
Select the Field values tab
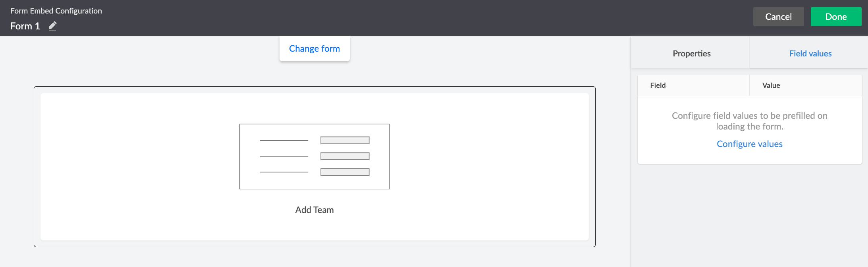[810, 54]
